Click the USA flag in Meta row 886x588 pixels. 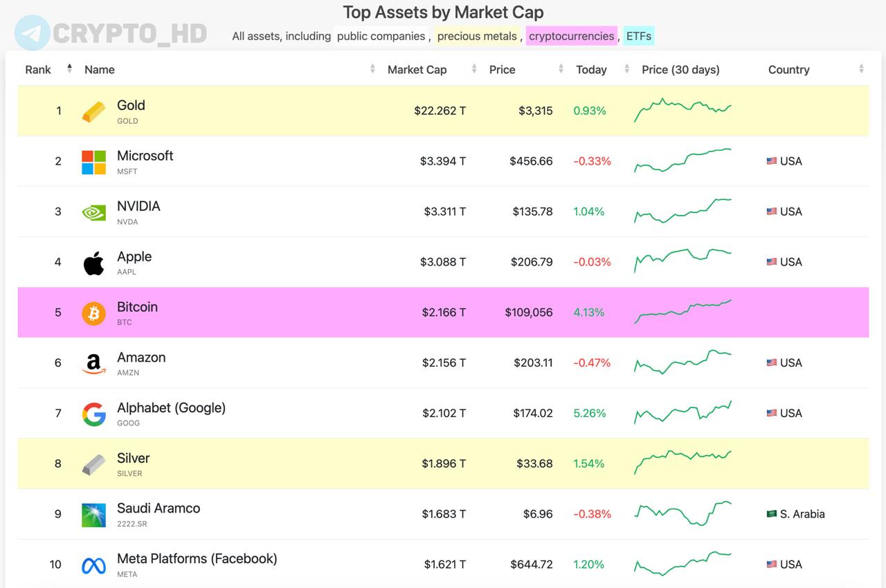772,564
